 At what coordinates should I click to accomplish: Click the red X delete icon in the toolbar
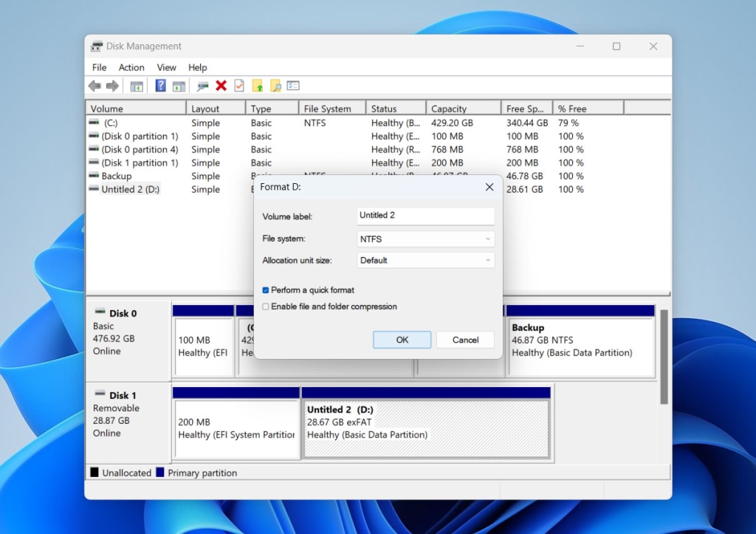[220, 85]
